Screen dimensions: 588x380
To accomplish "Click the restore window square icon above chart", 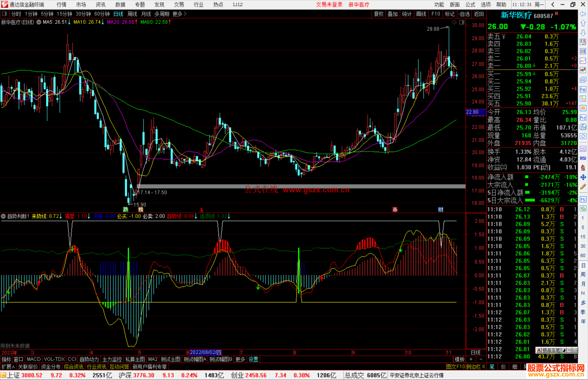I will click(462, 22).
